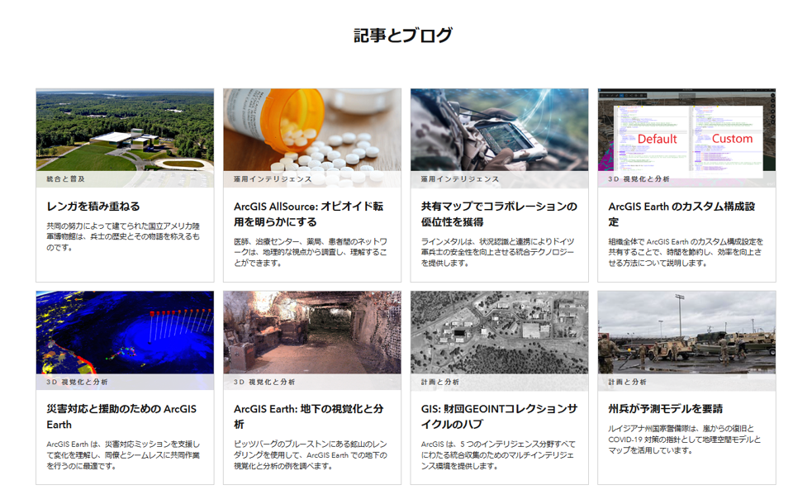Click 運用インテリジェンス label on the opioid card
Viewport: 812px width, 504px height.
coord(273,179)
